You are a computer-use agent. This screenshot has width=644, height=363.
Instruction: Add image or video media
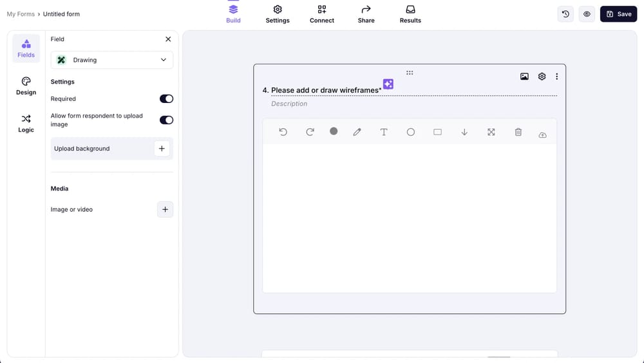click(x=165, y=209)
